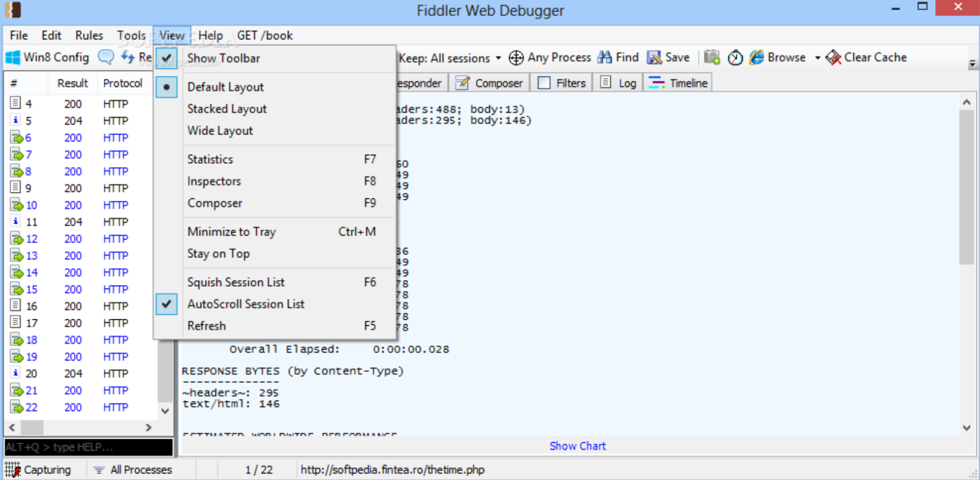
Task: Click statistics pane scroll-up arrow
Action: (966, 102)
